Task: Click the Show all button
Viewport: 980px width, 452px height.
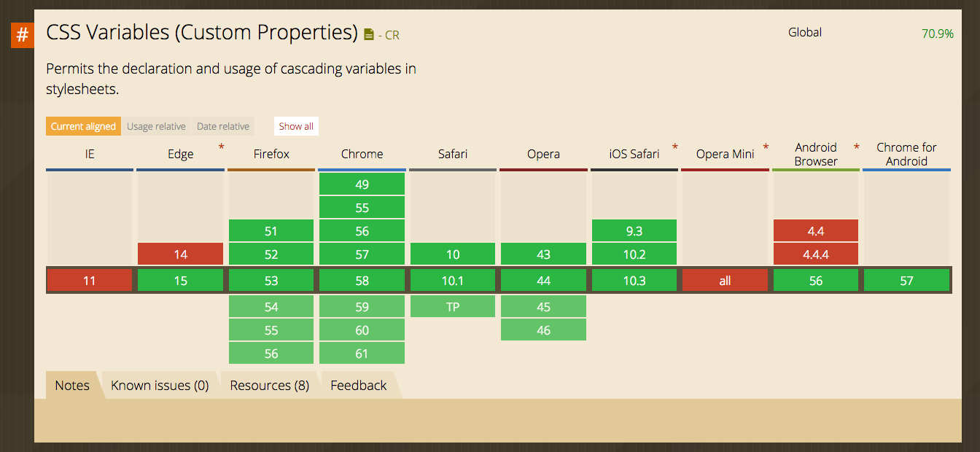Action: point(296,126)
